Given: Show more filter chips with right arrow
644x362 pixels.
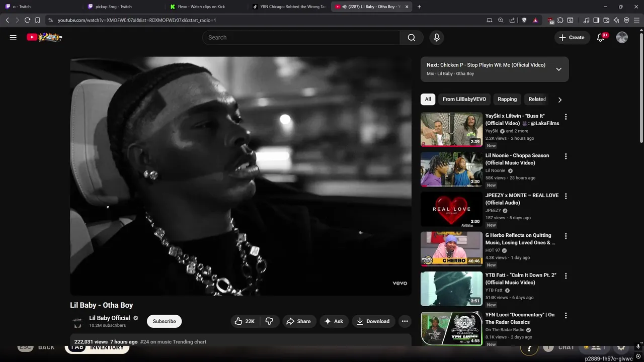Looking at the screenshot, I should [x=559, y=100].
